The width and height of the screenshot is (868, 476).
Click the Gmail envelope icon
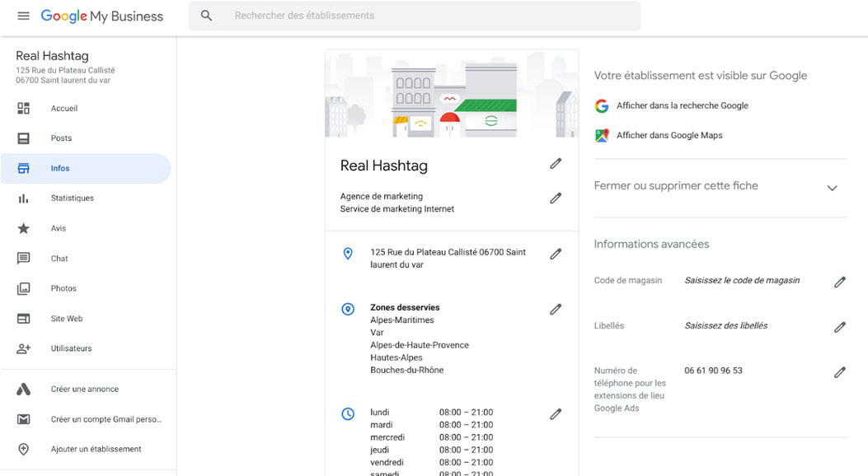point(23,419)
